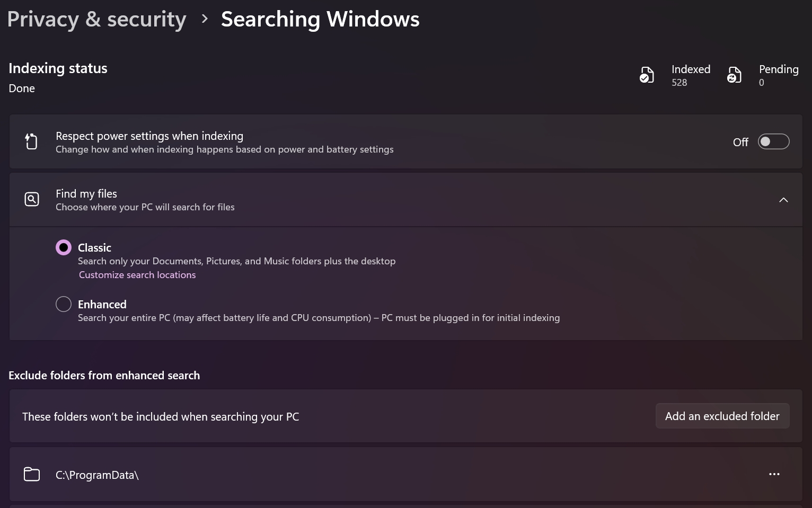This screenshot has width=812, height=508.
Task: Click the C:\ProgramData\ excluded folder entry
Action: [405, 474]
